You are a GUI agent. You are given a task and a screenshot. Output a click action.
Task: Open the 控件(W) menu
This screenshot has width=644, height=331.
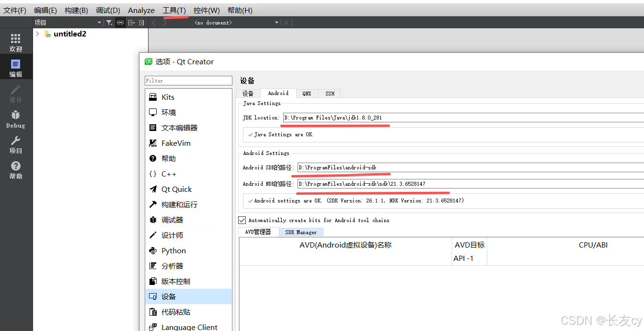pos(207,10)
